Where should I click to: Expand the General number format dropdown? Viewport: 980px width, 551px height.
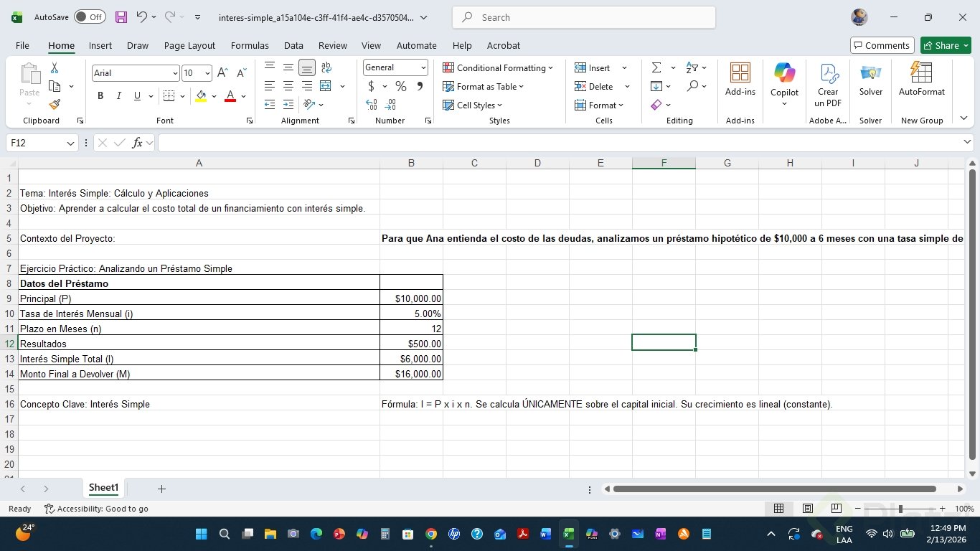(423, 67)
